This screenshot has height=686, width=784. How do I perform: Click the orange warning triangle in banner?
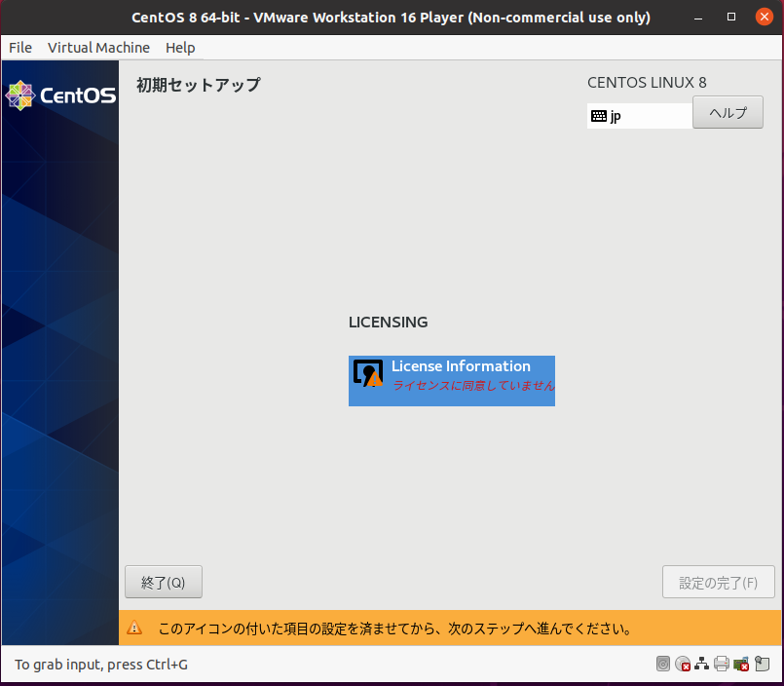[135, 629]
